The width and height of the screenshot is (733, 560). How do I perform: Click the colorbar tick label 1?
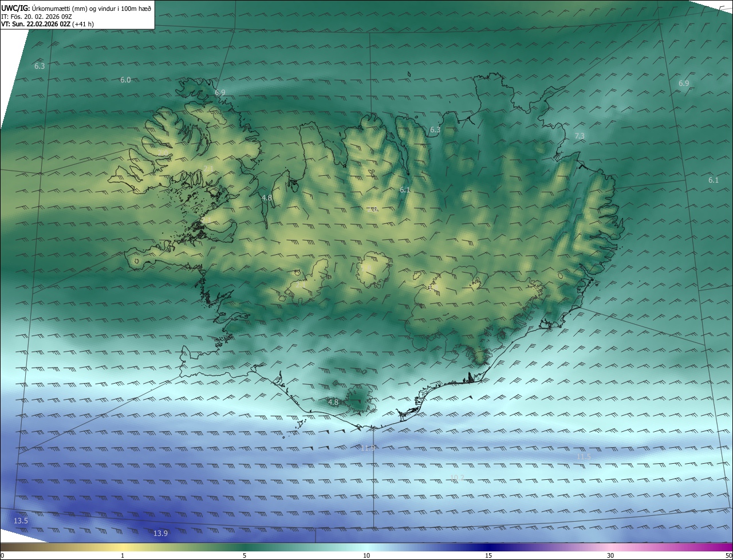(123, 555)
